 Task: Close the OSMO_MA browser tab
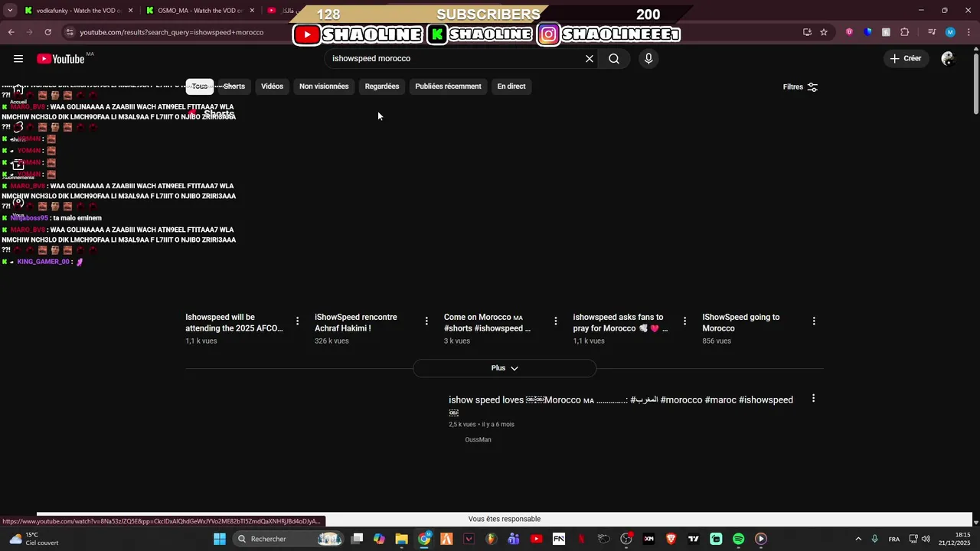[x=252, y=11]
